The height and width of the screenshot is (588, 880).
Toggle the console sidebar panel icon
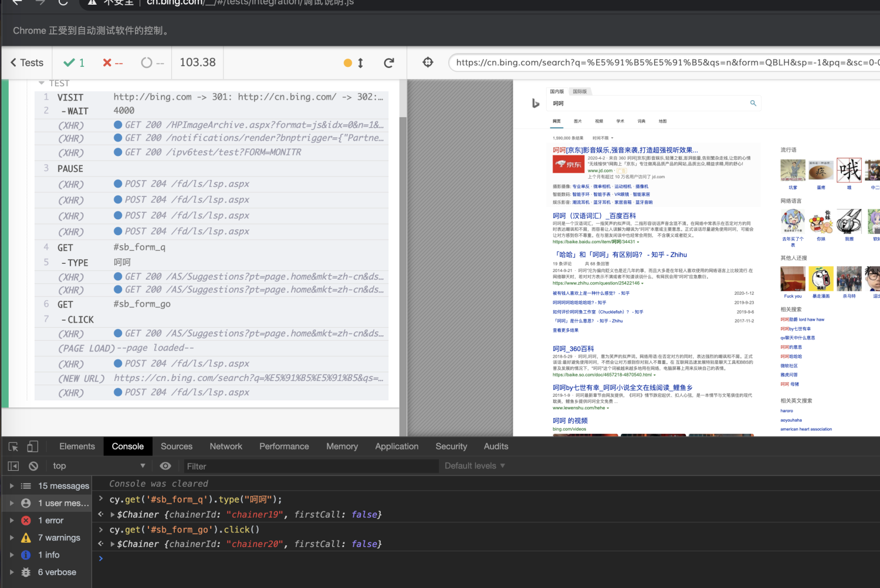pos(13,466)
